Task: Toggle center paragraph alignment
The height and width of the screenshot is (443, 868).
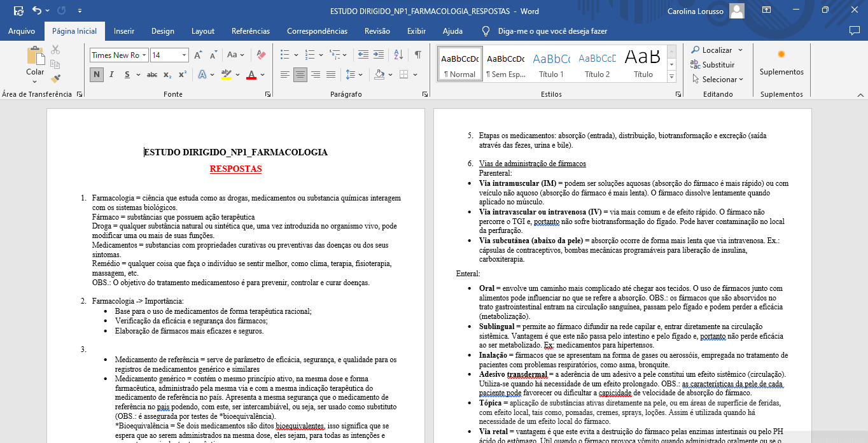Action: (x=300, y=74)
